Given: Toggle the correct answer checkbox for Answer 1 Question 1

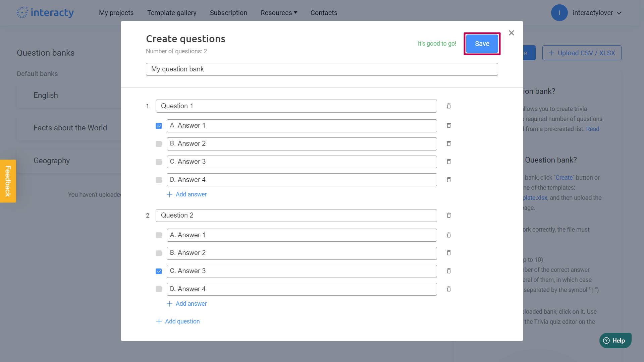Looking at the screenshot, I should [x=159, y=126].
